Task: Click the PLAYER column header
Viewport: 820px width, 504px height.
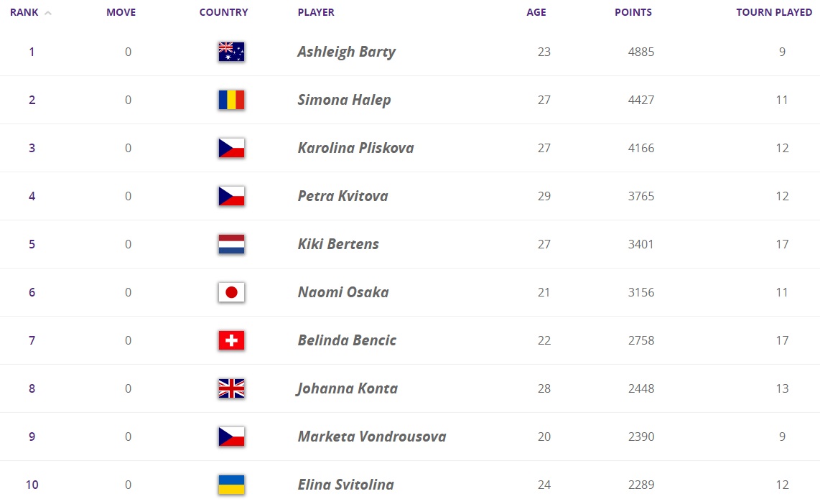Action: (x=316, y=12)
